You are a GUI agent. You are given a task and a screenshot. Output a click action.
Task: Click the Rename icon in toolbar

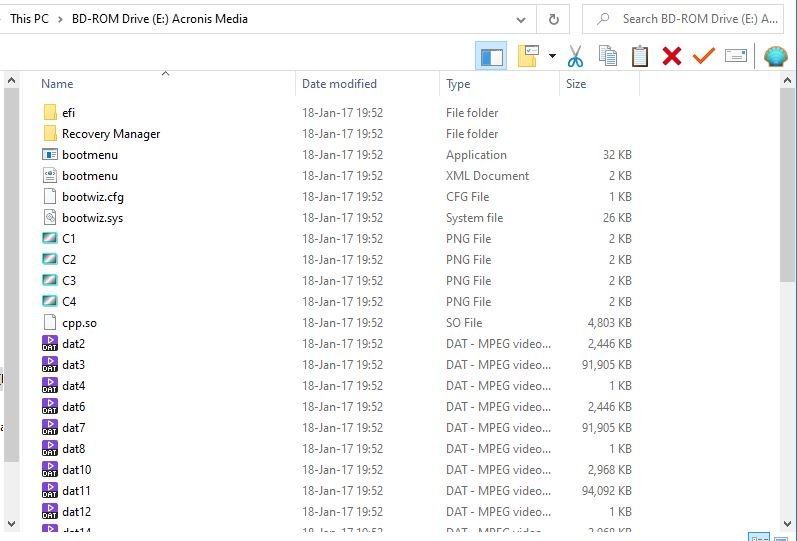click(x=735, y=55)
